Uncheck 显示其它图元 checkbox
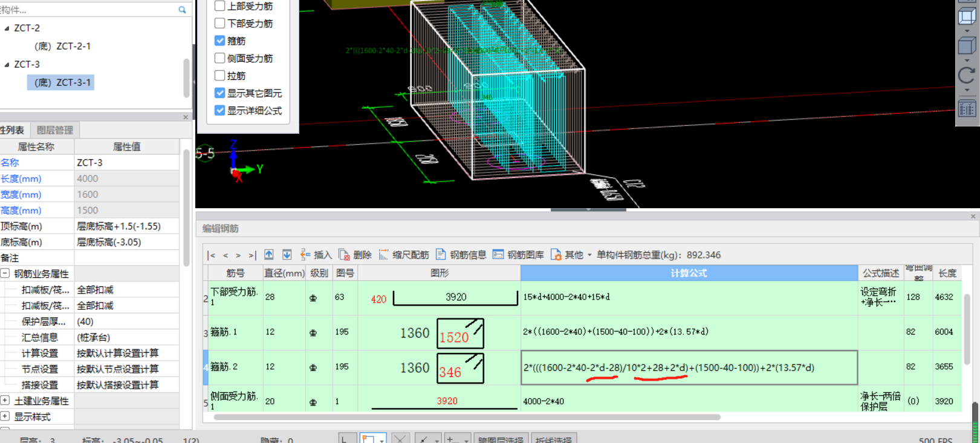 pyautogui.click(x=220, y=93)
